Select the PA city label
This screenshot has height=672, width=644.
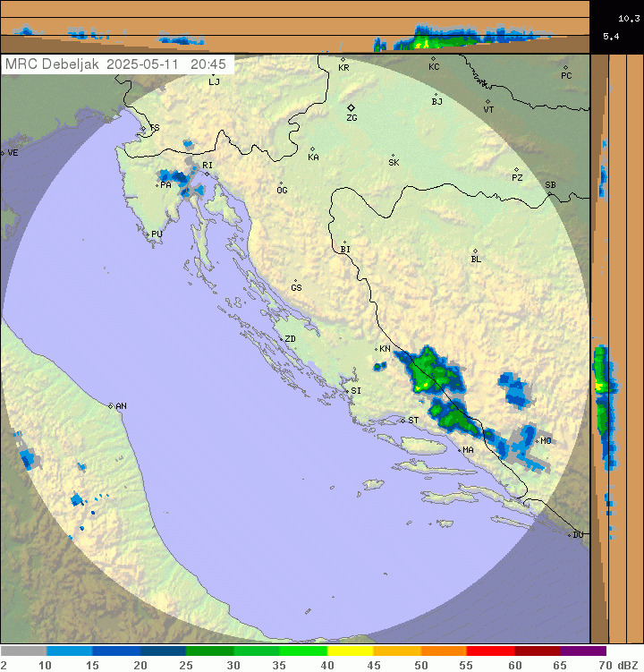click(165, 185)
